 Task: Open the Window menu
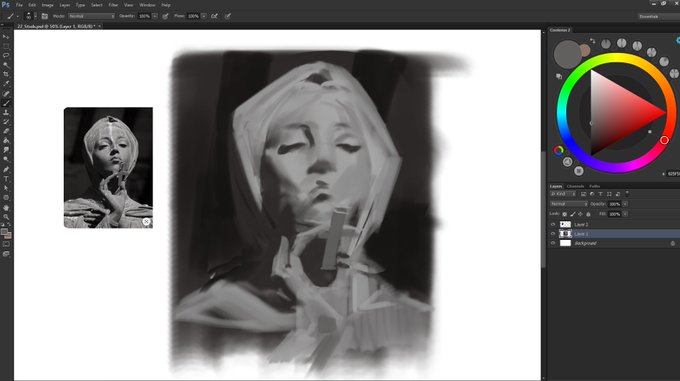[147, 5]
